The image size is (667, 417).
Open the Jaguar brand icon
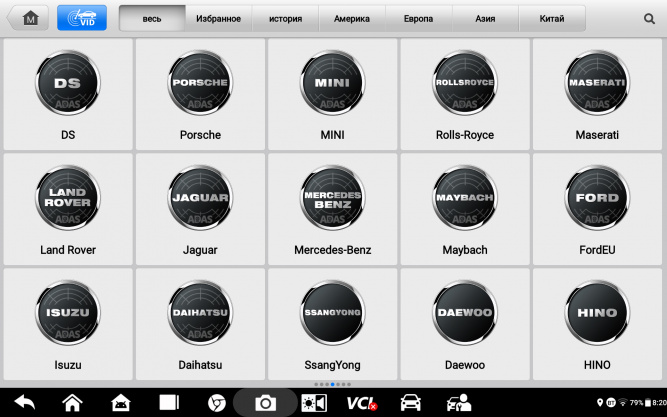(200, 198)
